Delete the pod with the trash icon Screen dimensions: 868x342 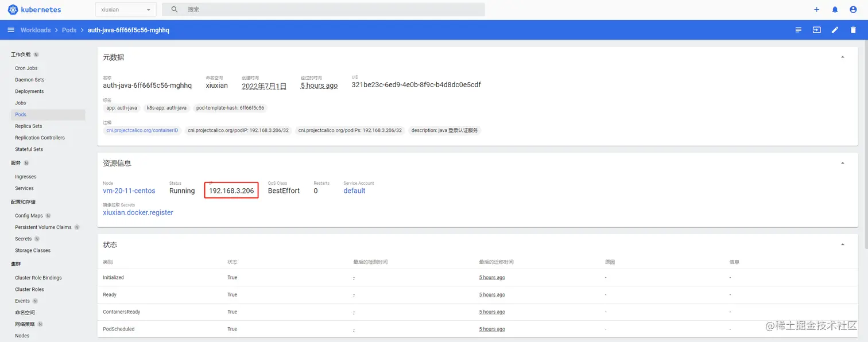click(x=853, y=30)
